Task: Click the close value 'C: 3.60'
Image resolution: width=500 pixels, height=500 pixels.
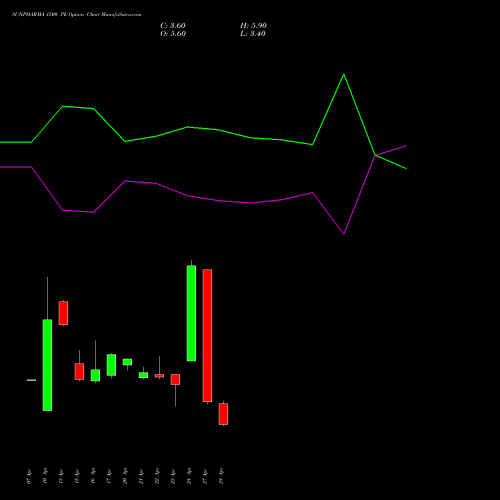Action: 173,26
